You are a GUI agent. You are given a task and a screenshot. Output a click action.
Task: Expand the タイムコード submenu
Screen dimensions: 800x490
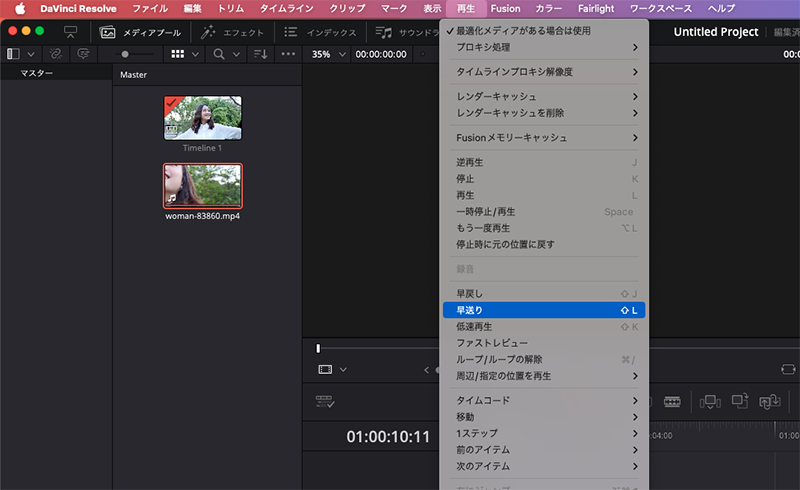tap(544, 400)
